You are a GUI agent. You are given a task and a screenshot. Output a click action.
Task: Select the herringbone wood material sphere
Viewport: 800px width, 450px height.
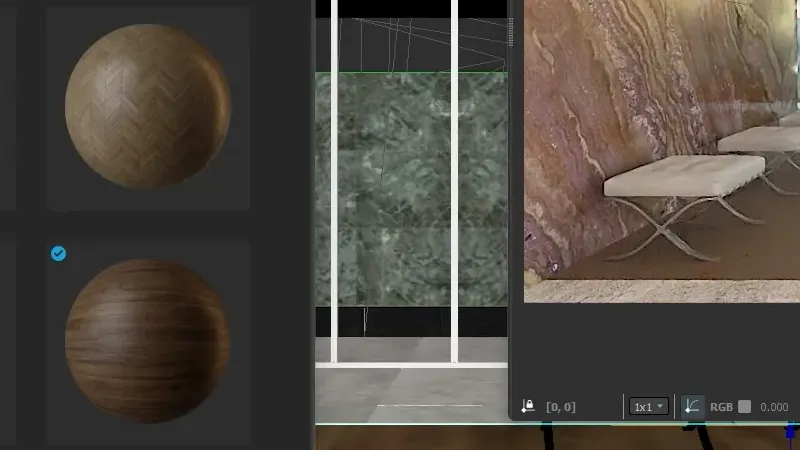[x=147, y=106]
